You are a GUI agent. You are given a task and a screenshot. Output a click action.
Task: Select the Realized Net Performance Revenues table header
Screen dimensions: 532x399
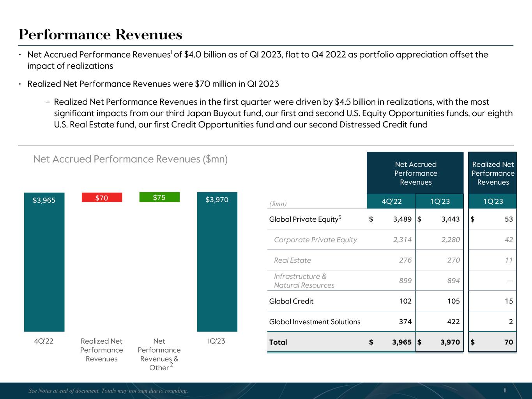point(493,173)
